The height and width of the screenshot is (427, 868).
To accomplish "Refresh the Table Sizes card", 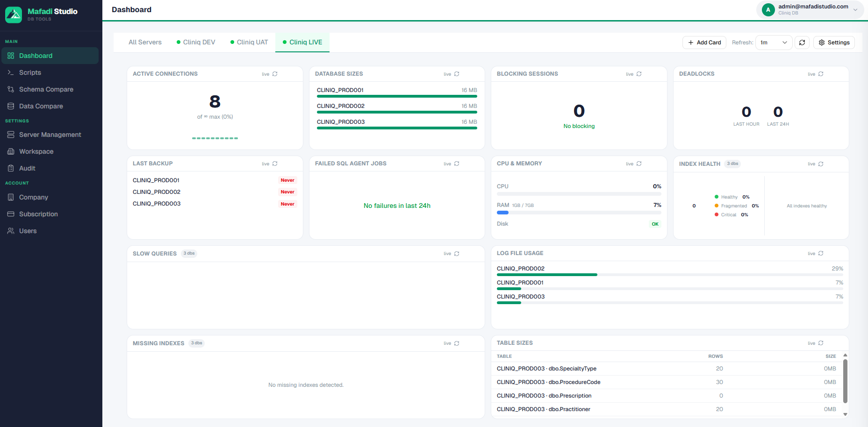I will click(x=821, y=343).
